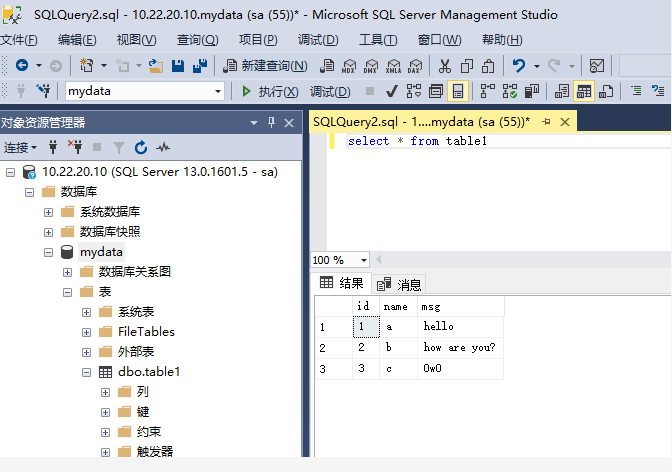The width and height of the screenshot is (672, 472).
Task: Open the mydata database dropdown
Action: [219, 91]
